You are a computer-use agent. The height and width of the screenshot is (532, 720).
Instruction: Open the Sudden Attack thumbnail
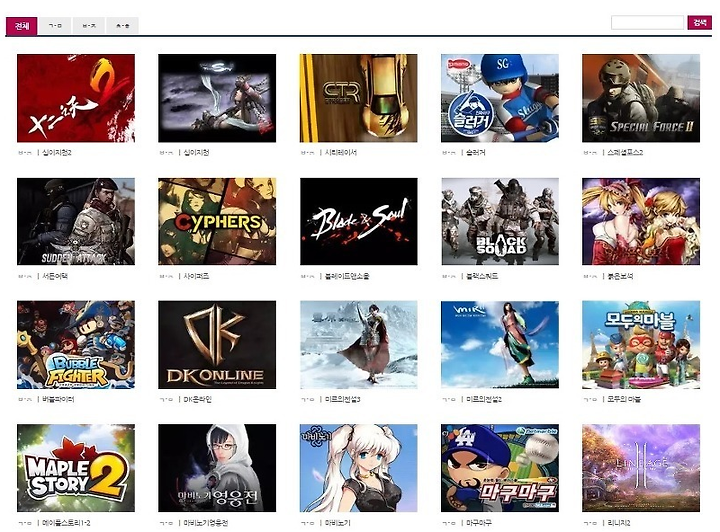(76, 222)
